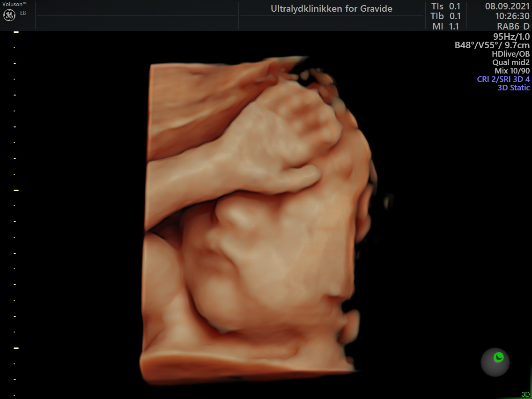Click the time readout '10:26:30'
The width and height of the screenshot is (532, 399).
pyautogui.click(x=512, y=16)
